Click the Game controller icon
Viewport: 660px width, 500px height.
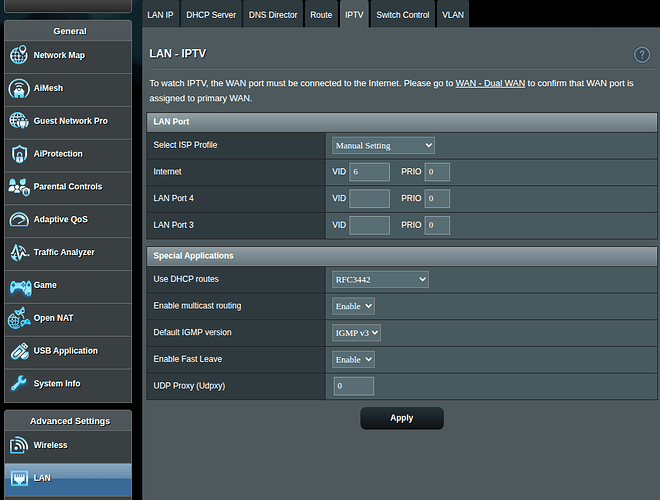point(20,287)
